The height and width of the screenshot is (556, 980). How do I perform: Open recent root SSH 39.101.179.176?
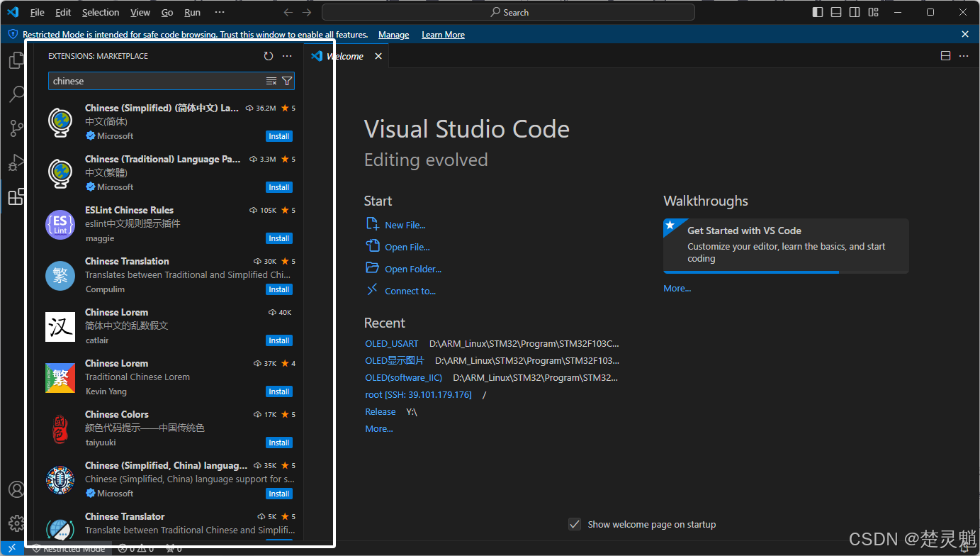(x=418, y=394)
